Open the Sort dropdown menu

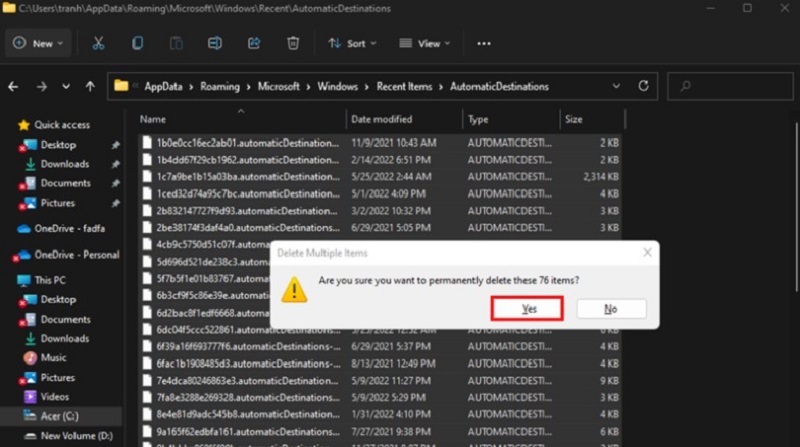coord(352,43)
